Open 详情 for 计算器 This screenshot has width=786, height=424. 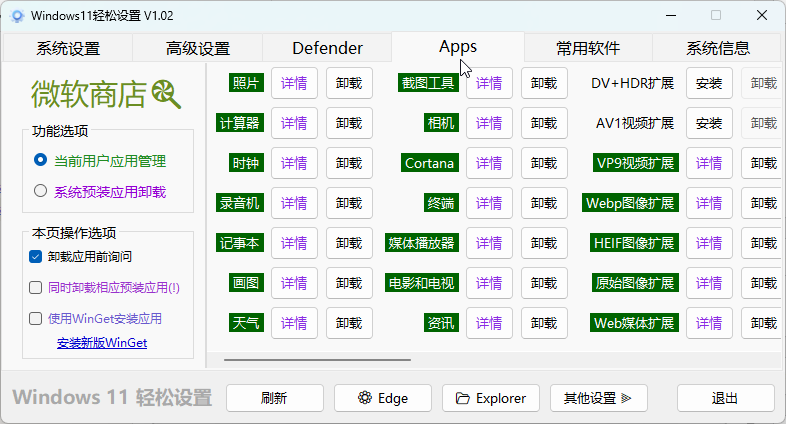tap(294, 123)
